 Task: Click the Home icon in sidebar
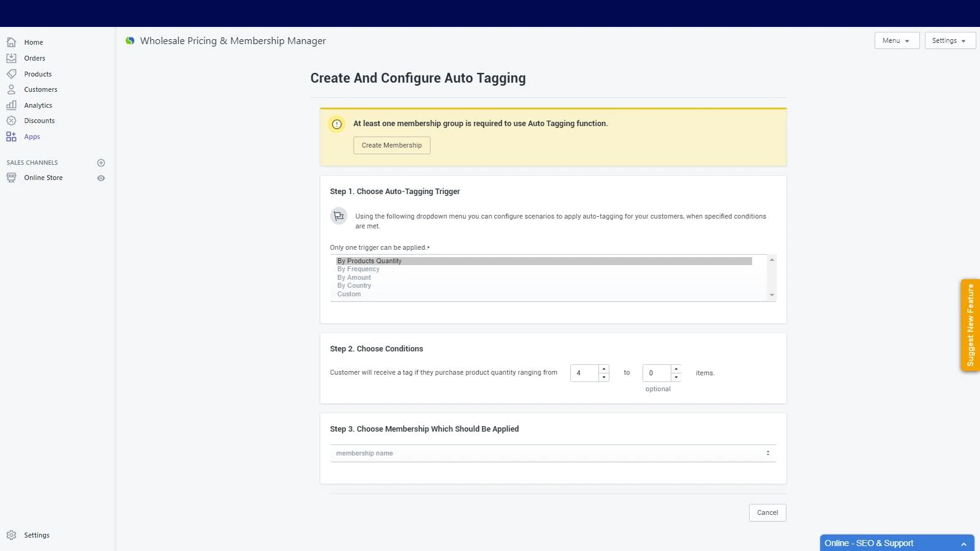pyautogui.click(x=11, y=42)
